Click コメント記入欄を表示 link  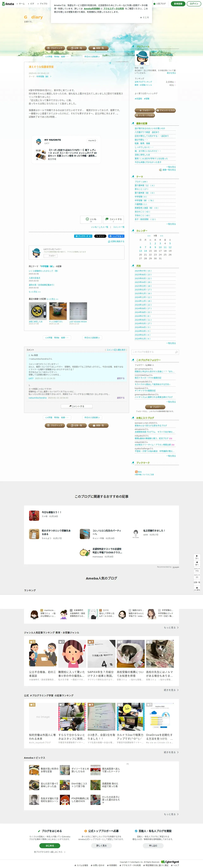[x=116, y=350]
